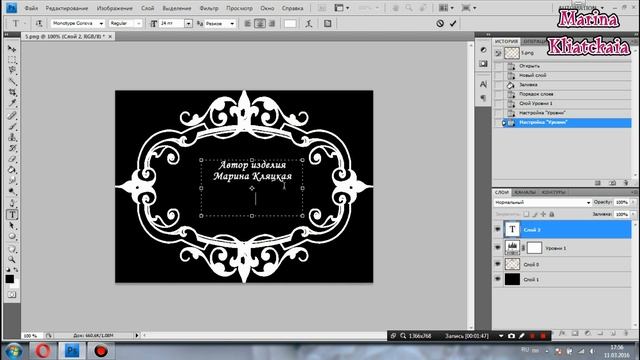
Task: Commit current text edits with checkmark
Action: click(x=453, y=24)
